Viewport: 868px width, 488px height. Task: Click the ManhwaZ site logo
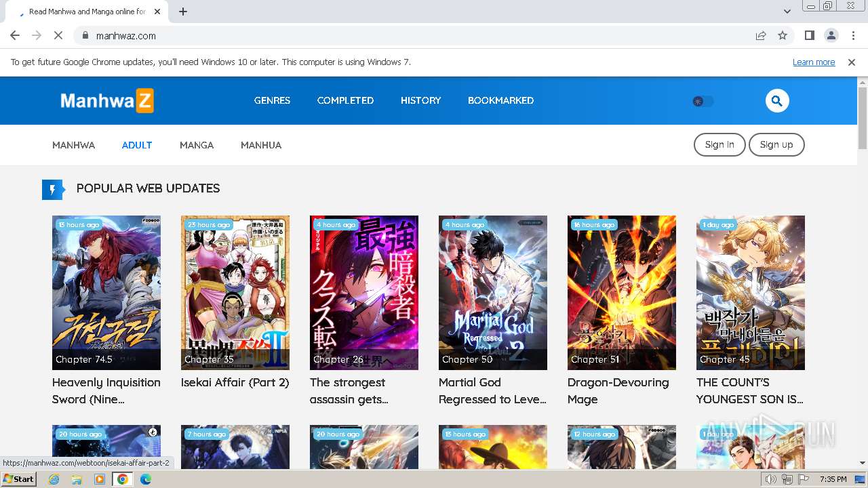[107, 101]
